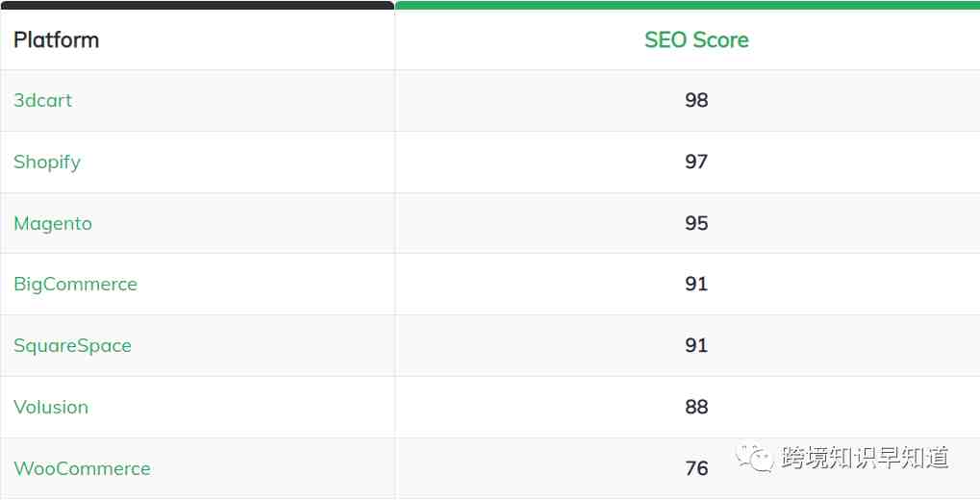This screenshot has height=500, width=980.
Task: Click the dark bar above Platform header
Action: click(197, 5)
